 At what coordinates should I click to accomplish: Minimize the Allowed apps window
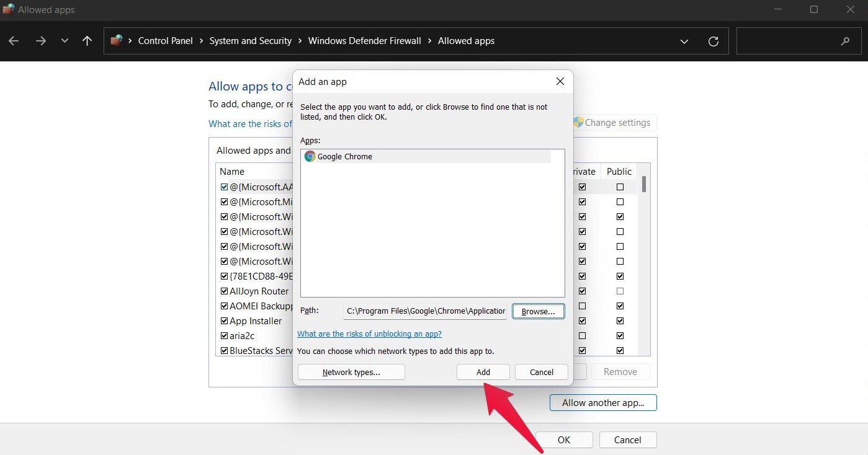(777, 9)
